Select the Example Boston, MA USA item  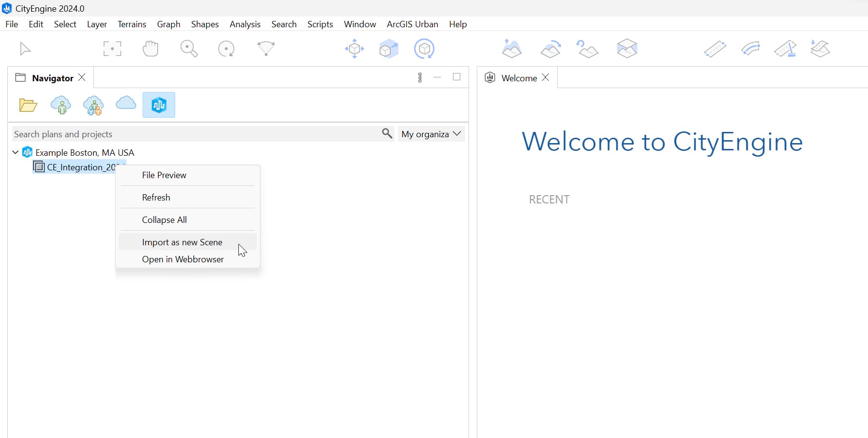click(85, 152)
